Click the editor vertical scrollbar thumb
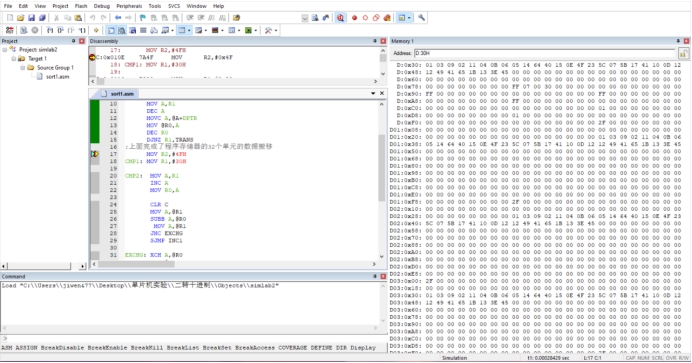Image resolution: width=692 pixels, height=363 pixels. [x=382, y=168]
